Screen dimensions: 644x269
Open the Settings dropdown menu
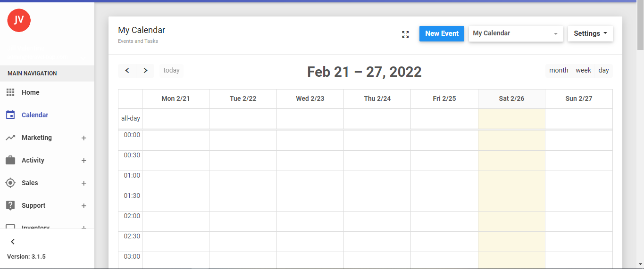coord(590,33)
